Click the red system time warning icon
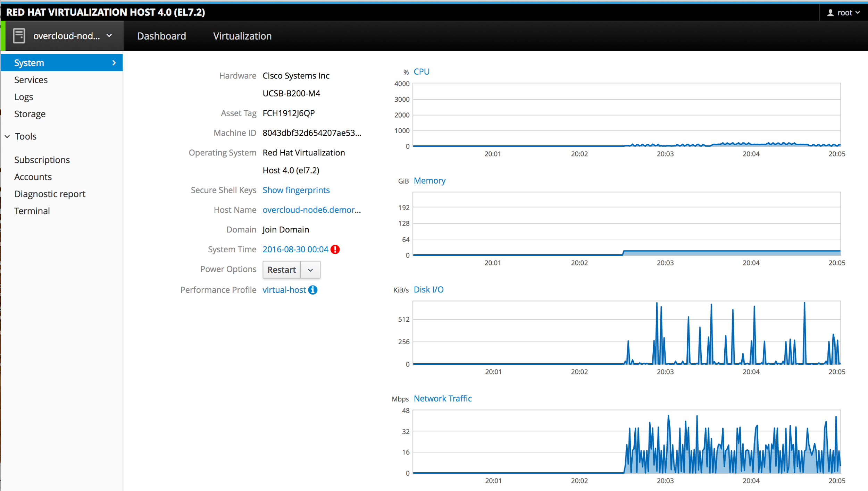Screen dimensions: 868x491 335,249
